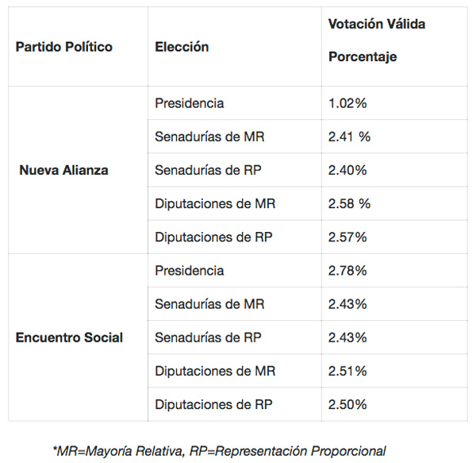Click Nueva Alianza Diputaciones de MR label
476x463 pixels.
click(x=215, y=203)
